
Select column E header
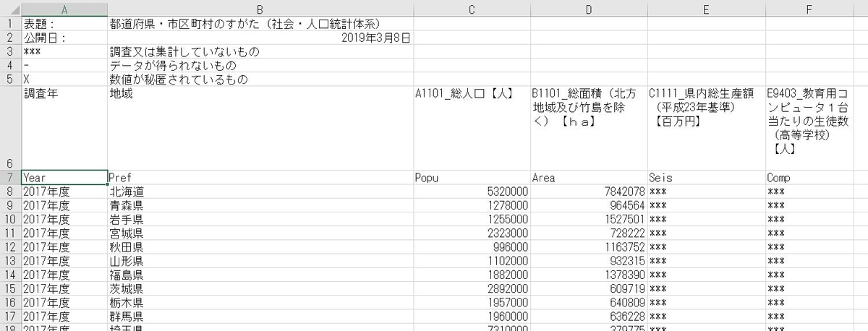[706, 9]
